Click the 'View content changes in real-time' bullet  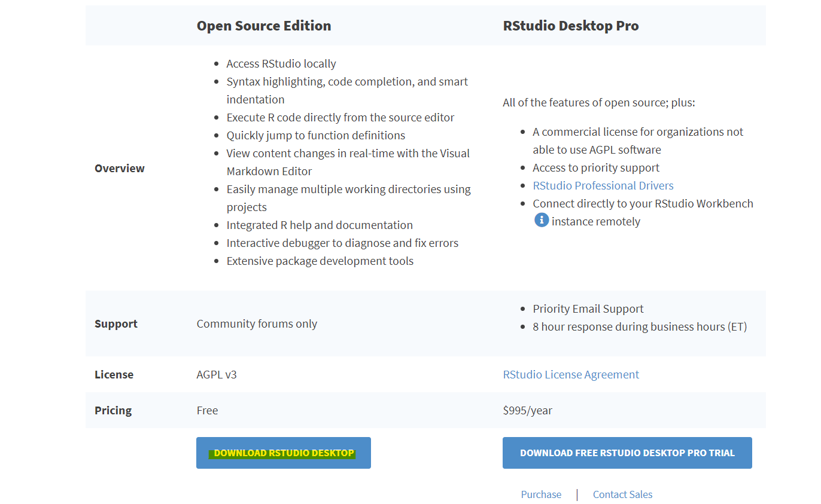[x=348, y=162]
